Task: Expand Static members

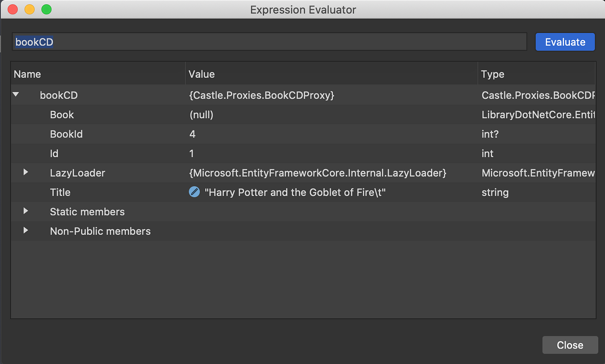Action: click(x=26, y=211)
